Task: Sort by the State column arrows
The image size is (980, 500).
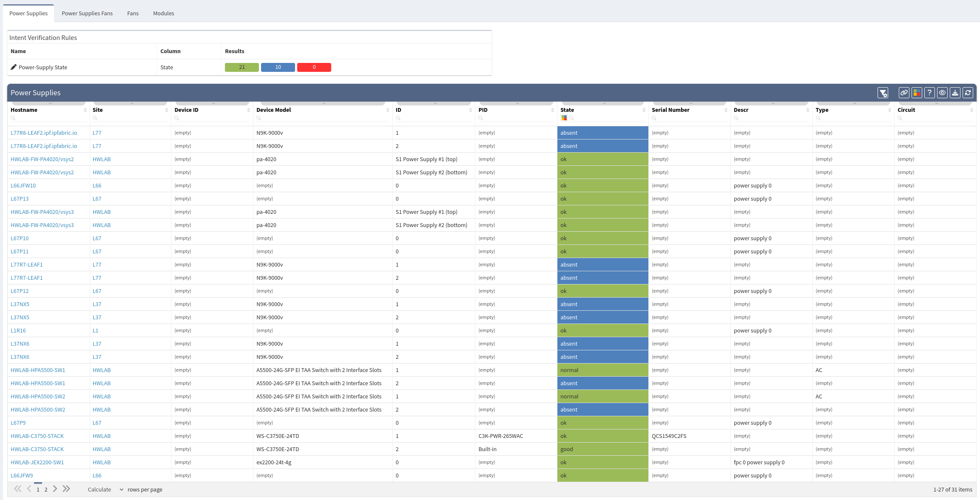Action: (644, 110)
